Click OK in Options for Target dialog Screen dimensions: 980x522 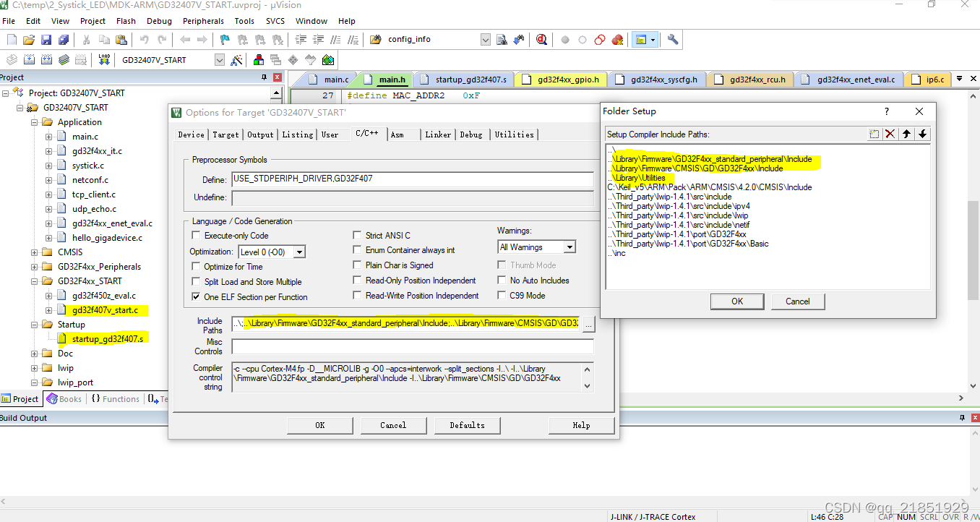click(320, 425)
